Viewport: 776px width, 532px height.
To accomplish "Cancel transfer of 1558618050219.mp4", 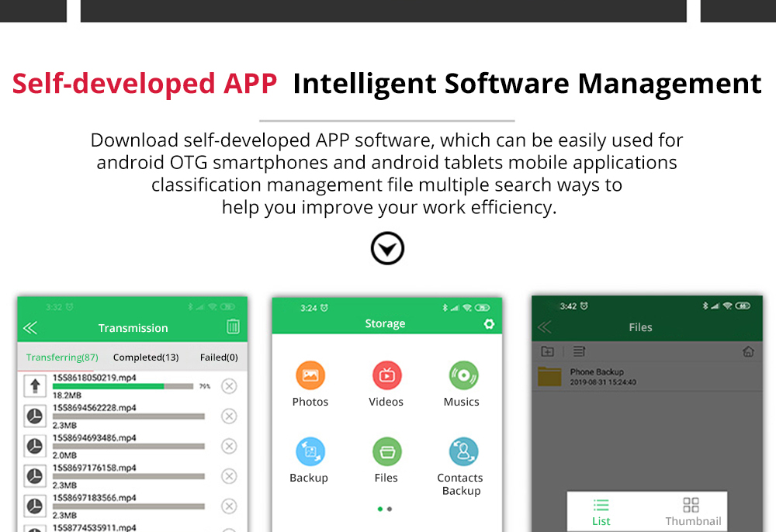I will tap(229, 386).
